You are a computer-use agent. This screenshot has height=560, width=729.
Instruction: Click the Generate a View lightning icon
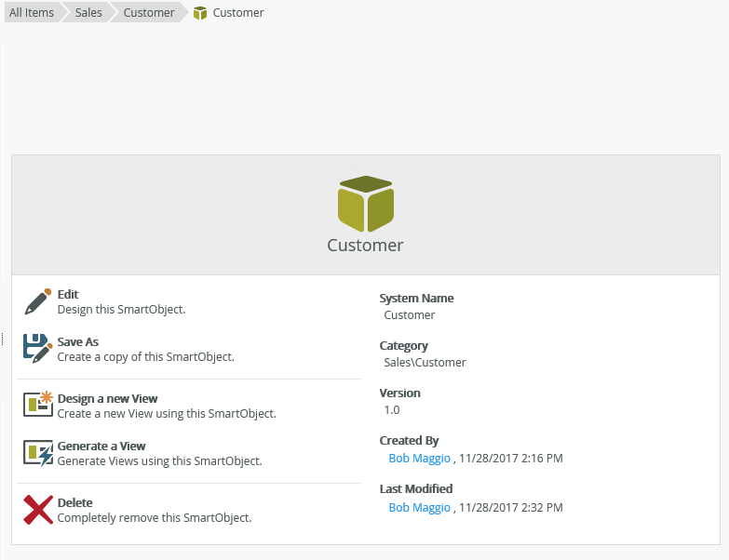37,452
